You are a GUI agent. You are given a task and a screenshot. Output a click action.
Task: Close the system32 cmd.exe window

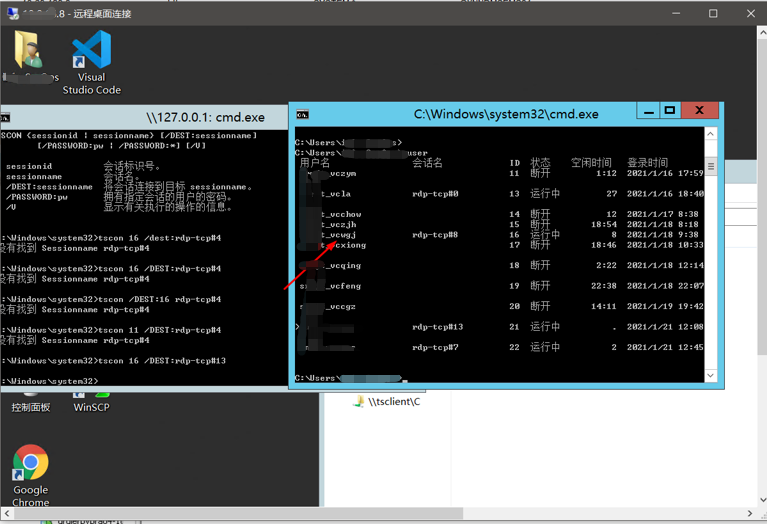click(699, 112)
